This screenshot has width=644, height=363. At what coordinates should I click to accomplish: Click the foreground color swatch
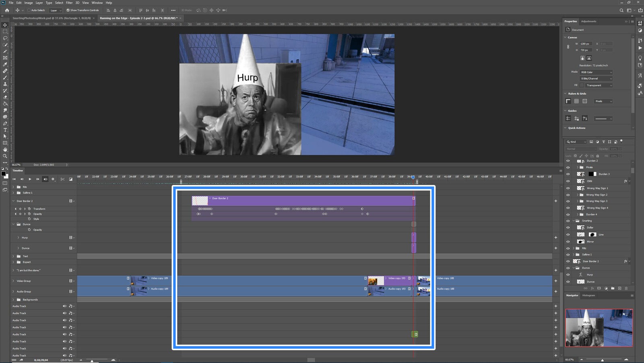tap(3, 174)
